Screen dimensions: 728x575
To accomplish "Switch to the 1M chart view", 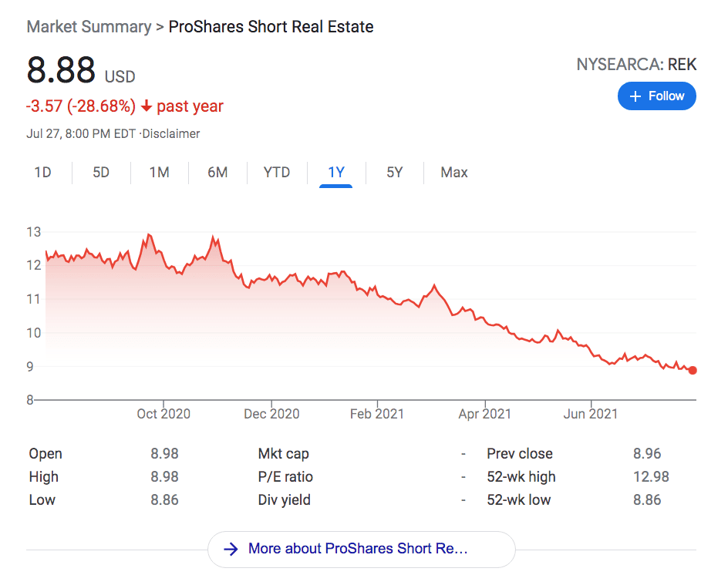I will pyautogui.click(x=159, y=172).
